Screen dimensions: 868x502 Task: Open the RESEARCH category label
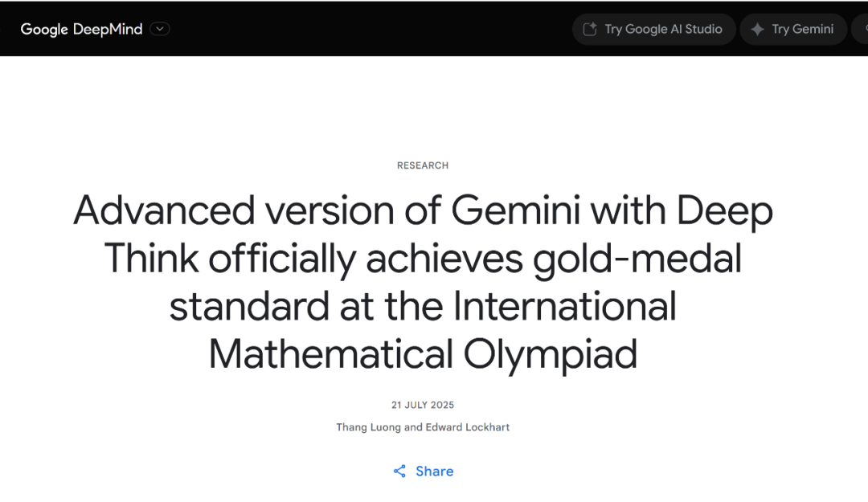(423, 165)
